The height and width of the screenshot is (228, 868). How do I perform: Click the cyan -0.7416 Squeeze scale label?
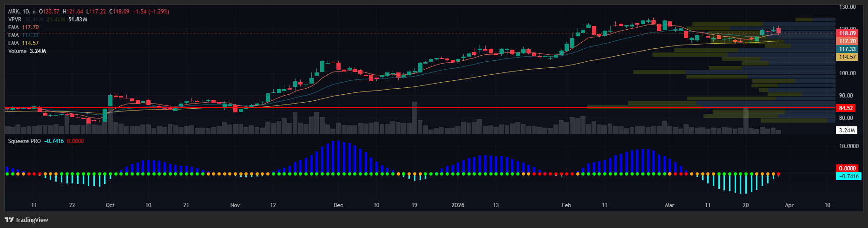(848, 176)
